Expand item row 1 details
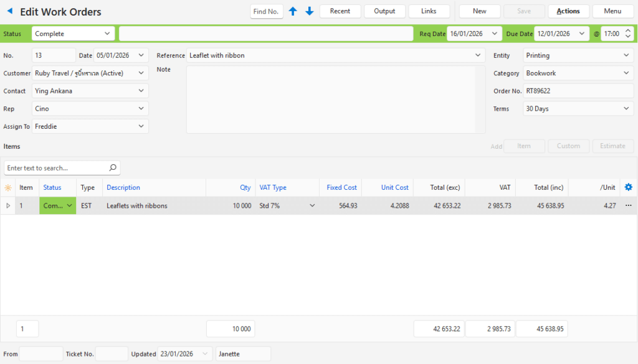 pos(8,206)
